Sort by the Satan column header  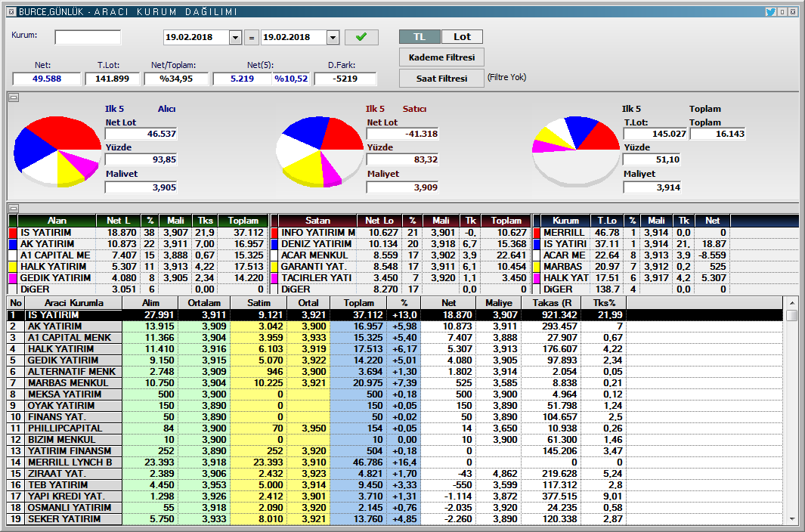317,221
